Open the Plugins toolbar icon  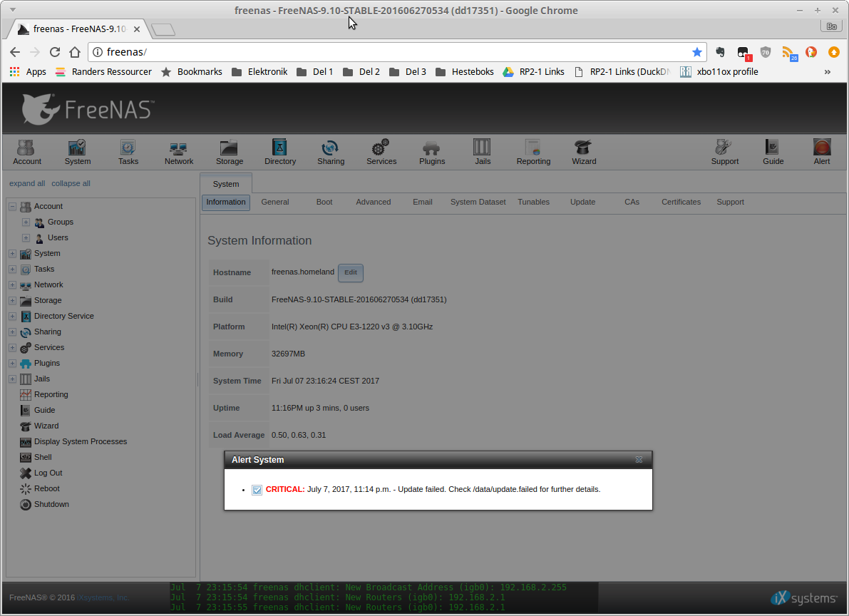[432, 153]
